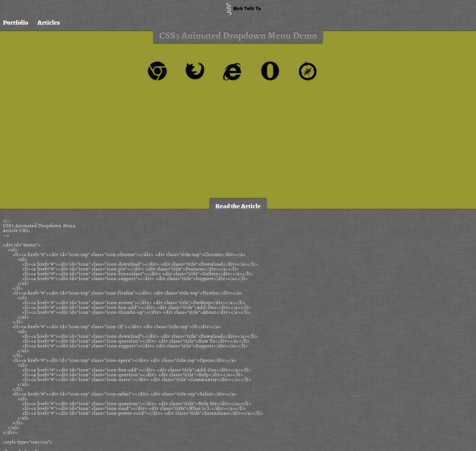Open the Chrome browser icon menu
476x451 pixels.
(x=157, y=71)
